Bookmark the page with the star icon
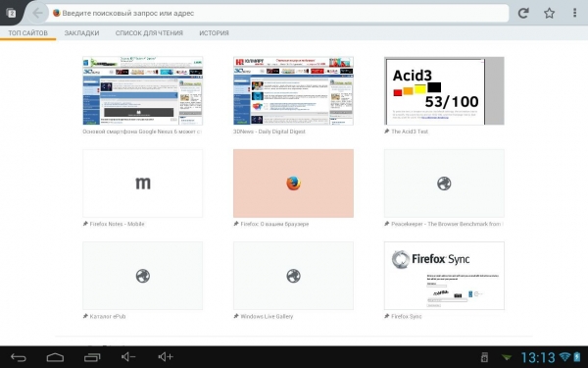The width and height of the screenshot is (588, 368). point(550,13)
